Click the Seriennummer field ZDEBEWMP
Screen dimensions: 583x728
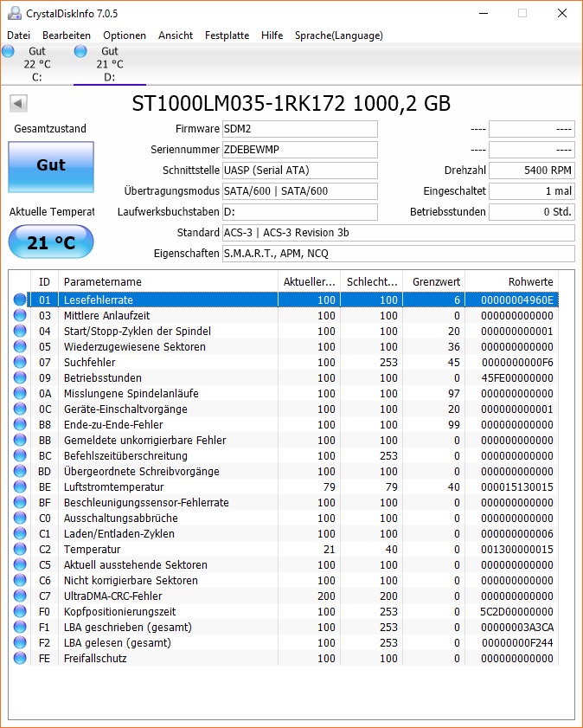(300, 150)
